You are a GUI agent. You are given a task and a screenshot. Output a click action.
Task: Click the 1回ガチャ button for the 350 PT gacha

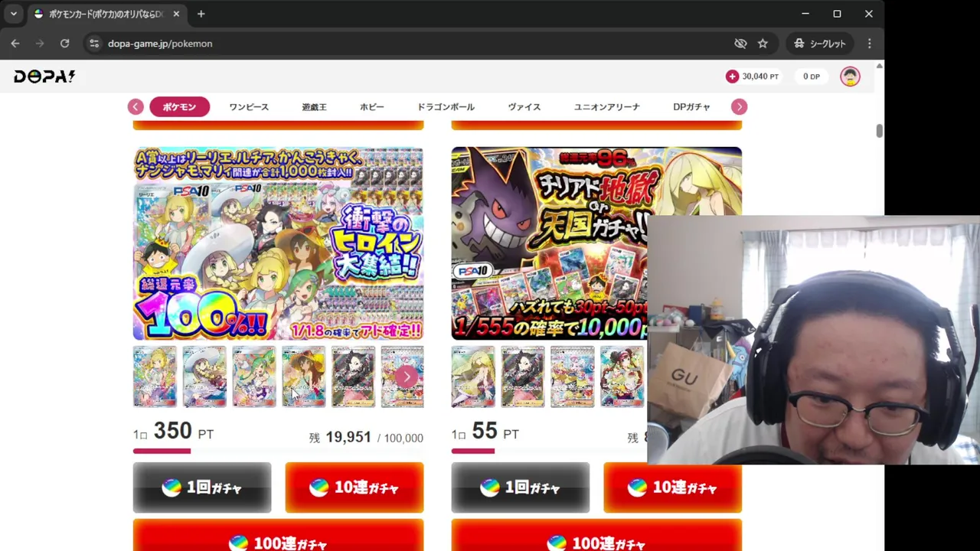(202, 487)
